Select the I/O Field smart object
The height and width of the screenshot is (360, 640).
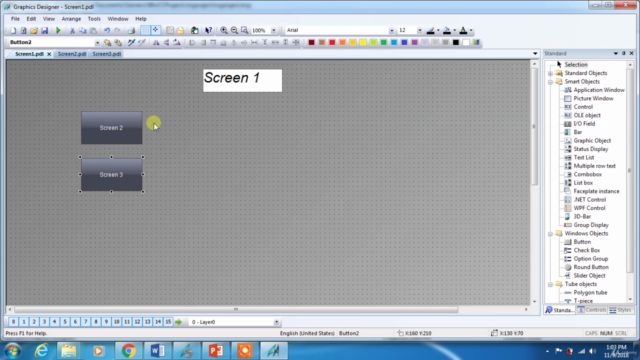click(x=584, y=124)
